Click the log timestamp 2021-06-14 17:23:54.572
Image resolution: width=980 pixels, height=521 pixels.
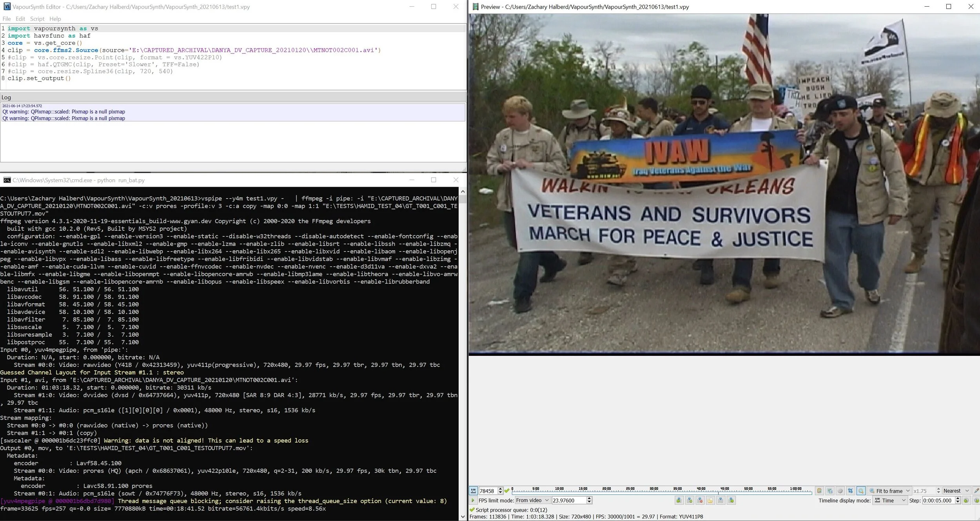coord(22,106)
